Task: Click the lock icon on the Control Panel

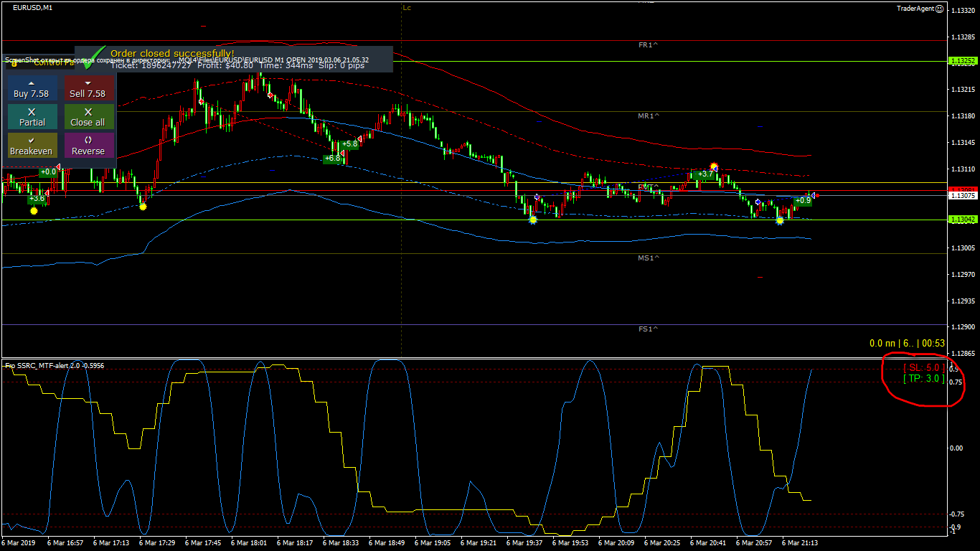Action: point(14,63)
